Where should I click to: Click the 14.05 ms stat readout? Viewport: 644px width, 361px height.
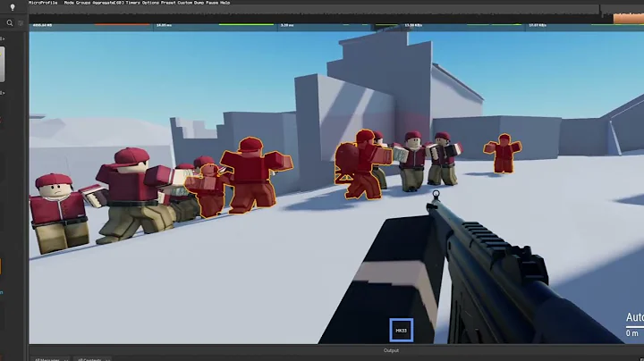pyautogui.click(x=165, y=25)
